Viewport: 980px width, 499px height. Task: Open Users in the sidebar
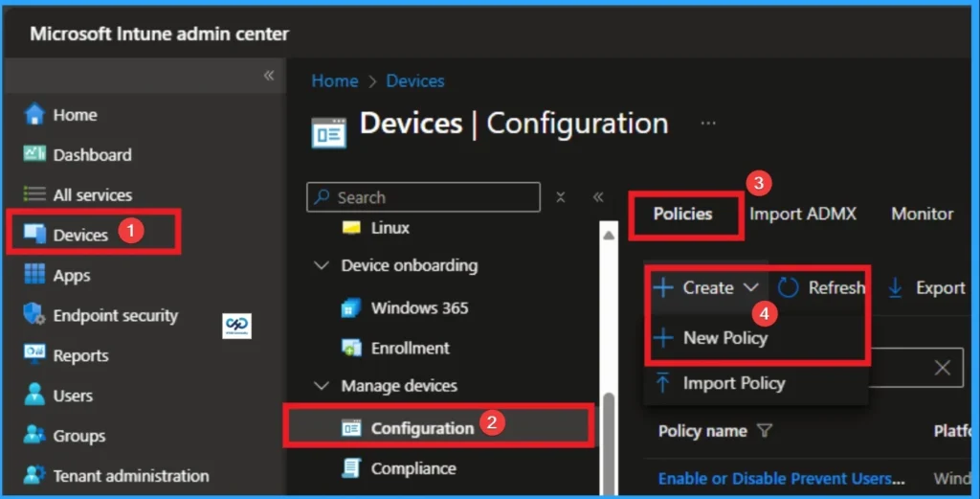coord(57,396)
